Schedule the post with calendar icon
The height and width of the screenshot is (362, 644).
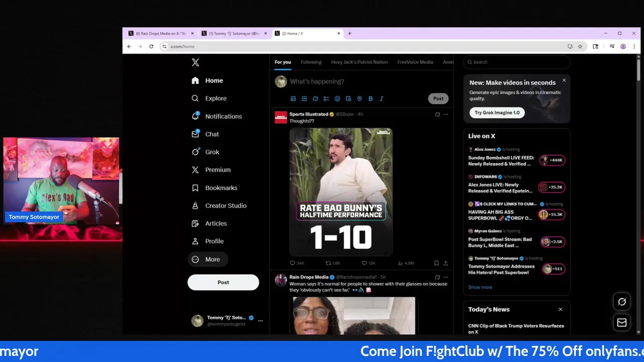tap(349, 99)
